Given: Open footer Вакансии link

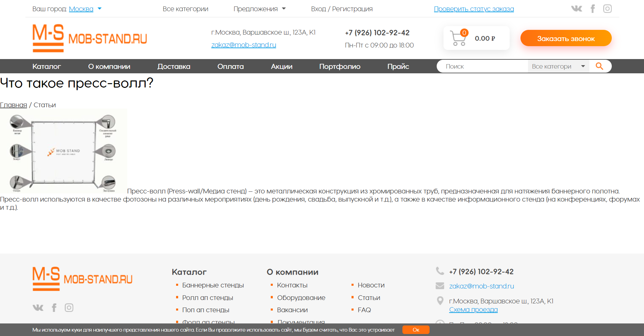Looking at the screenshot, I should coord(292,310).
